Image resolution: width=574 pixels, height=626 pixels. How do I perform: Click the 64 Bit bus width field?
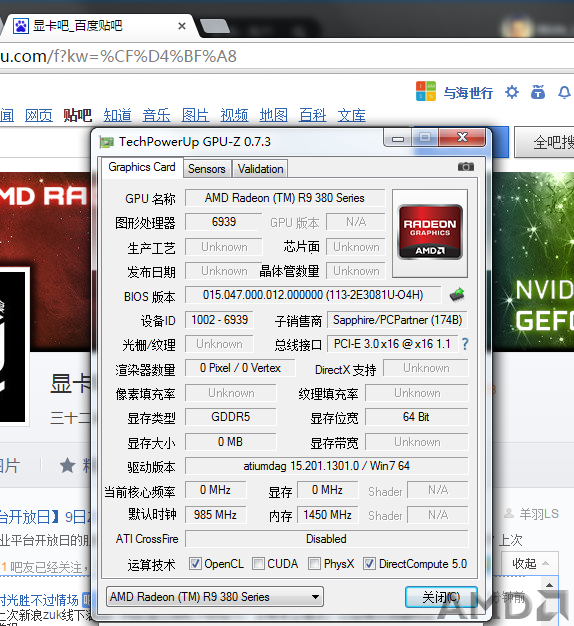click(416, 417)
